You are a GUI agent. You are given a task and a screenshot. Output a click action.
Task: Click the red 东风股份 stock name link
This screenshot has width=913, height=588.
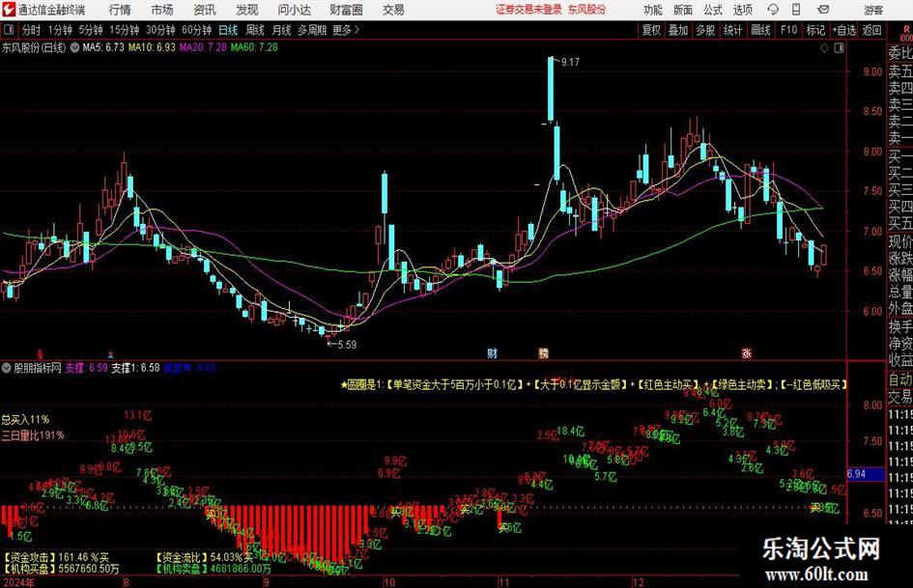point(587,10)
